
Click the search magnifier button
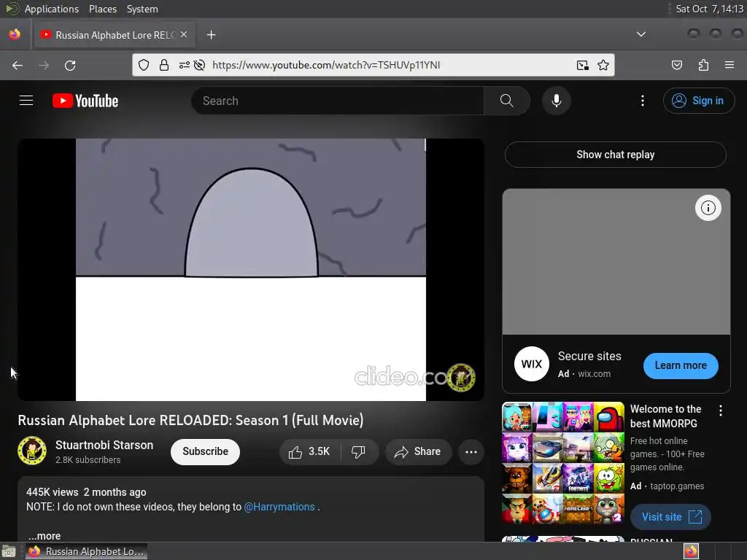coord(506,101)
